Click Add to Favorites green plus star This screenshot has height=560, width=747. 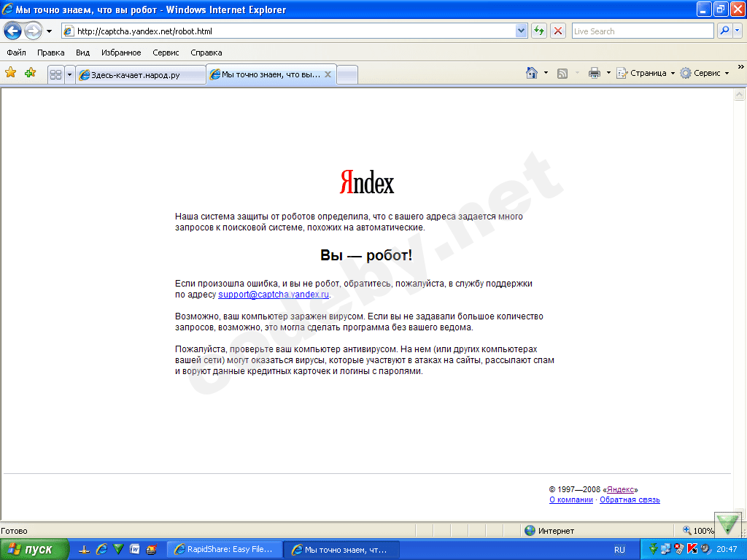click(31, 73)
